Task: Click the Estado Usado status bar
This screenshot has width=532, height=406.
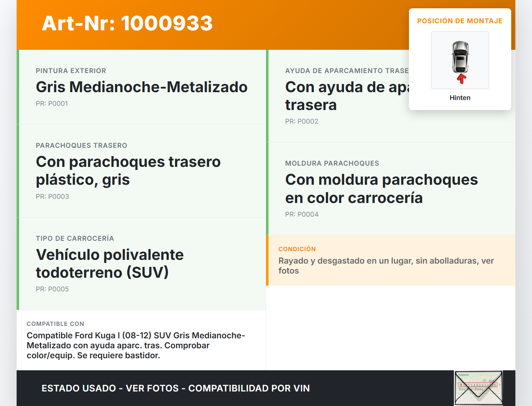Action: point(175,388)
